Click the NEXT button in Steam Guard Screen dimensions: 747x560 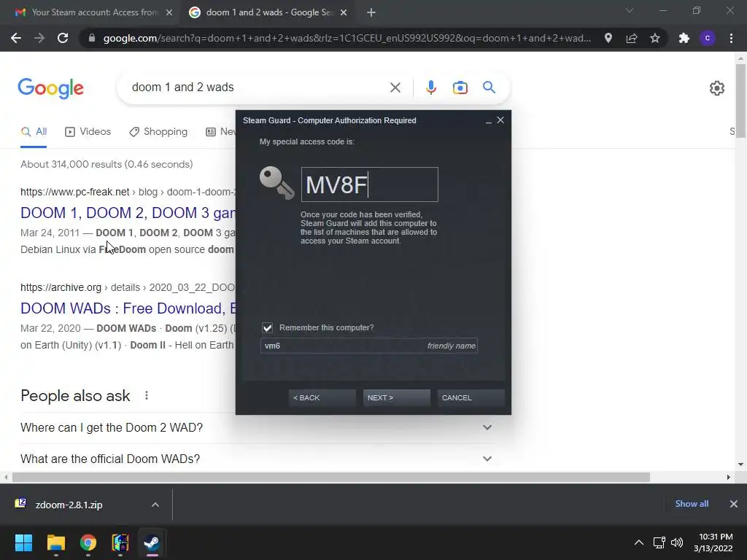(396, 397)
